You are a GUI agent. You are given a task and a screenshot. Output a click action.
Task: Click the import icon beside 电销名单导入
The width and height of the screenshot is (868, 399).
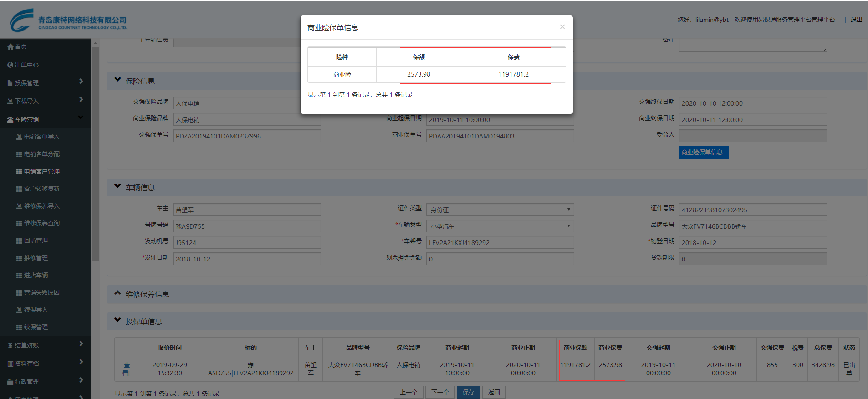pyautogui.click(x=19, y=137)
